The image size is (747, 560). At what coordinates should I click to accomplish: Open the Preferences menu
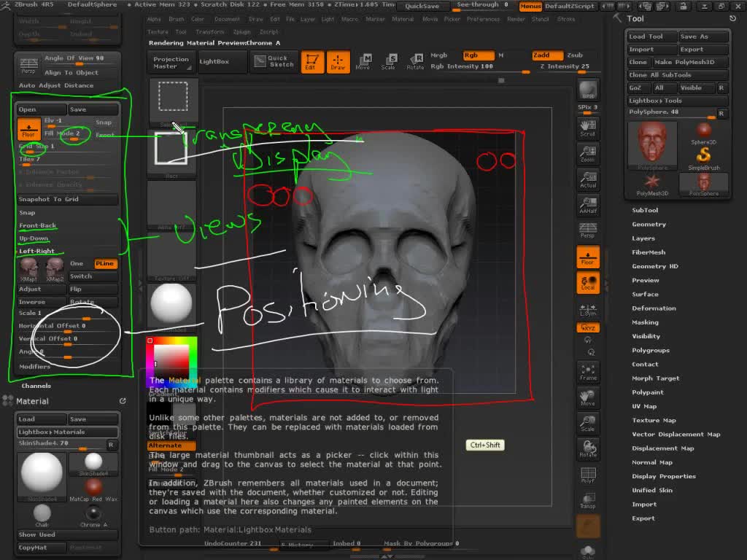(483, 20)
